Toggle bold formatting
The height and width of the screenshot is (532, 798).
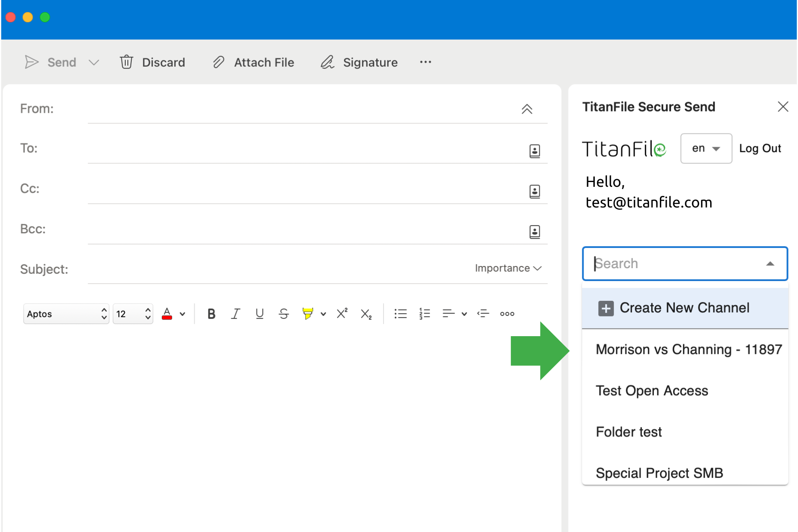[211, 314]
